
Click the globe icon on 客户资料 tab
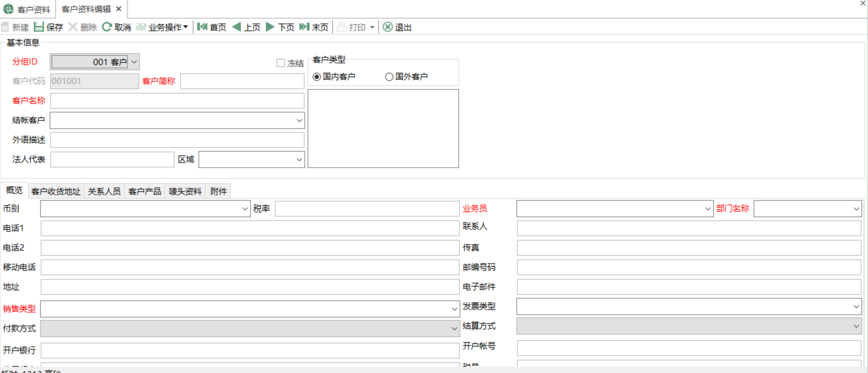point(8,9)
